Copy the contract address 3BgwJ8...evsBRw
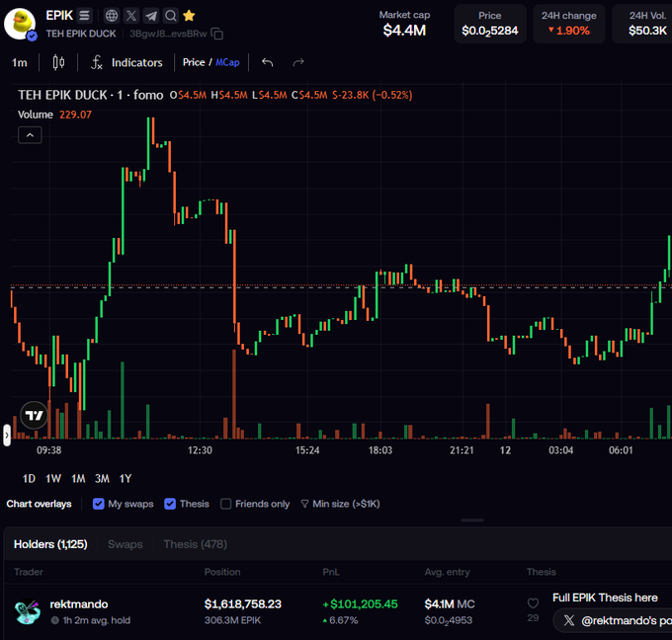Image resolution: width=672 pixels, height=640 pixels. [x=217, y=34]
